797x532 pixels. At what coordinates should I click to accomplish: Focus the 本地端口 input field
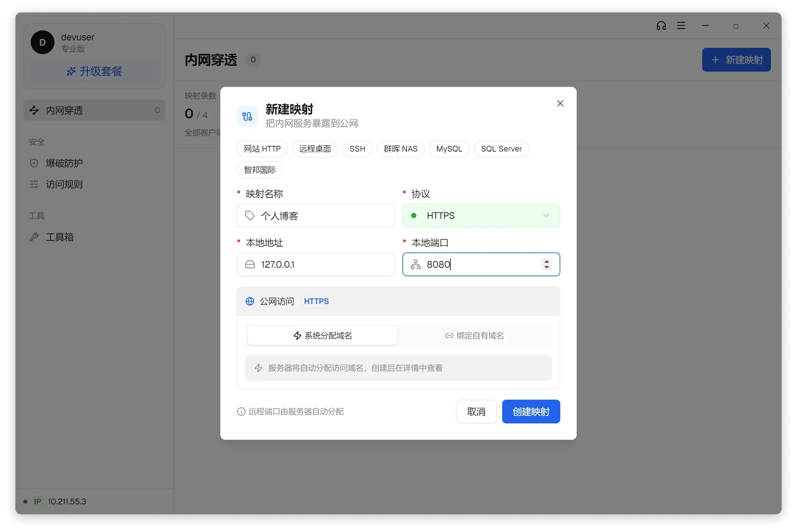coord(481,264)
